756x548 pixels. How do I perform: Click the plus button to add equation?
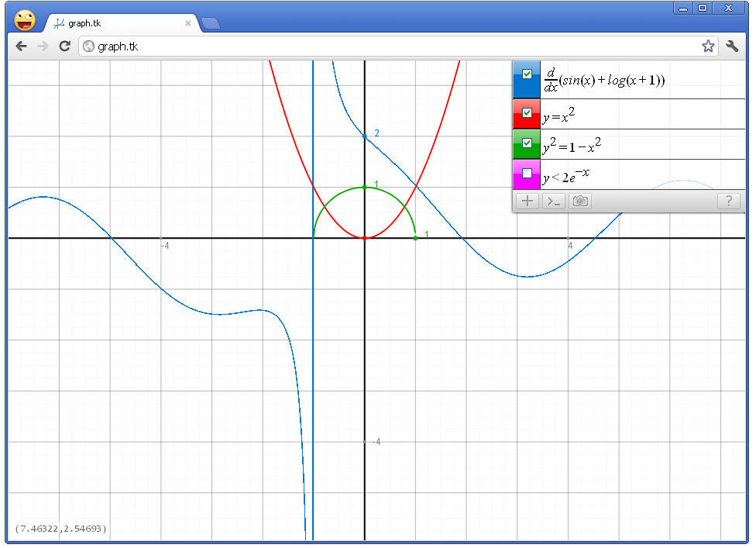tap(527, 201)
